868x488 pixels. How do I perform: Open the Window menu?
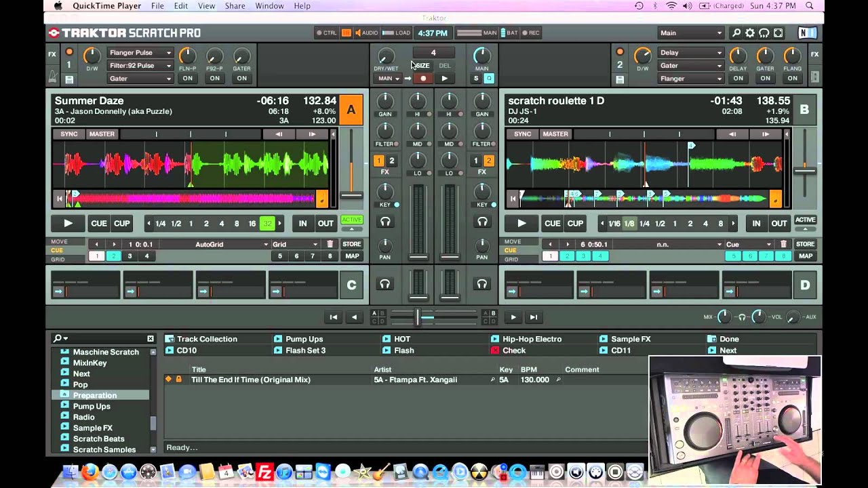click(269, 5)
